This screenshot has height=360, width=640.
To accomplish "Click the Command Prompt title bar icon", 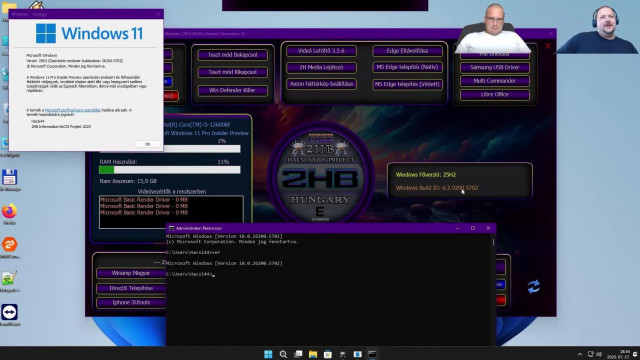I will pyautogui.click(x=171, y=228).
